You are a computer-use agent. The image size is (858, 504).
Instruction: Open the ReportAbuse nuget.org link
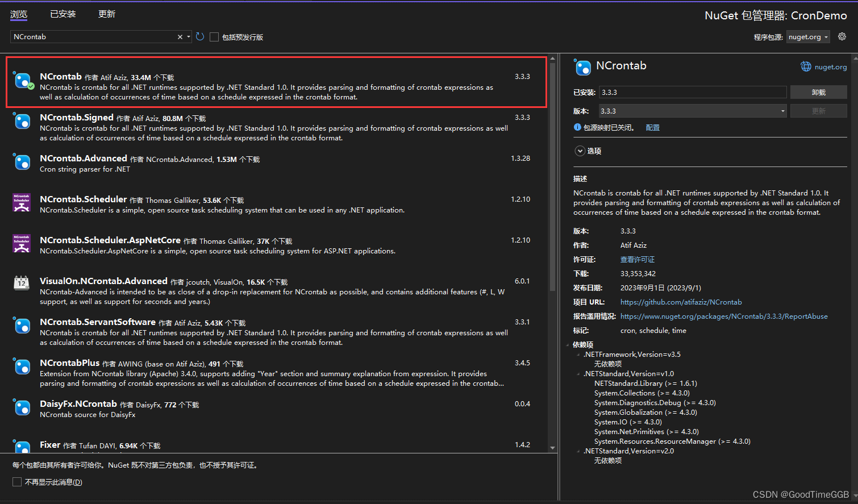point(724,316)
